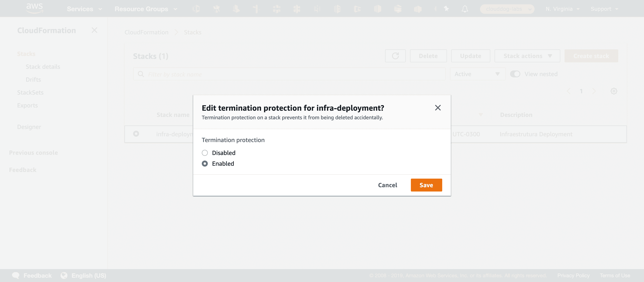Click the search magnifier icon
Viewport: 644px width, 282px height.
pos(141,74)
